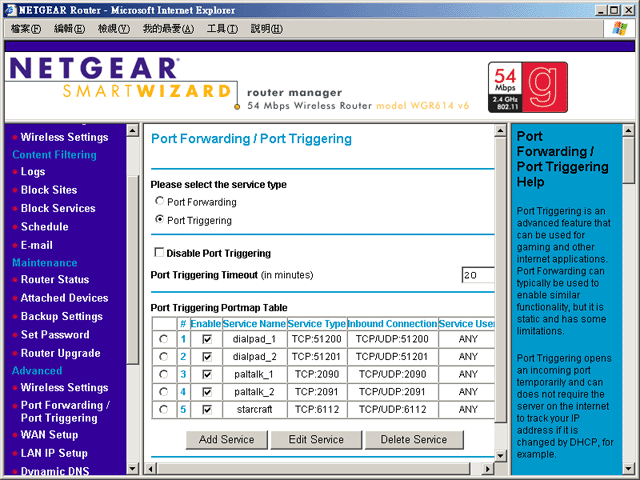Screen dimensions: 640x480
Task: View the Router Status page
Action: (x=55, y=280)
